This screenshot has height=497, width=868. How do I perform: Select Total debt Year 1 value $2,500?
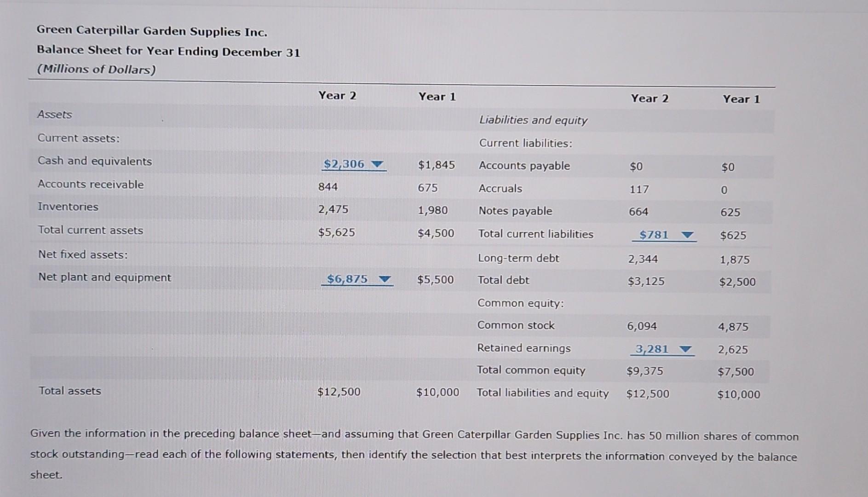click(x=737, y=282)
